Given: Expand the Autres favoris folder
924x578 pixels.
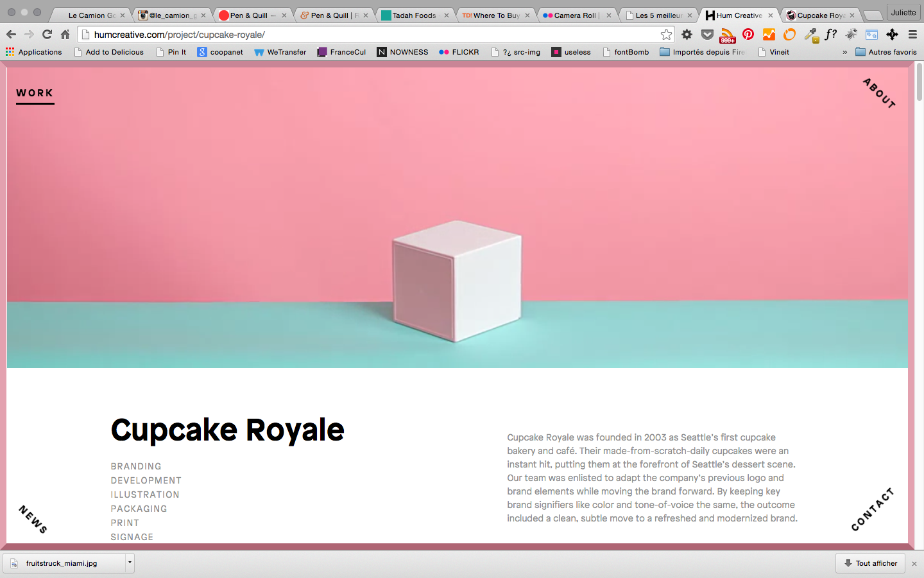Looking at the screenshot, I should (886, 52).
